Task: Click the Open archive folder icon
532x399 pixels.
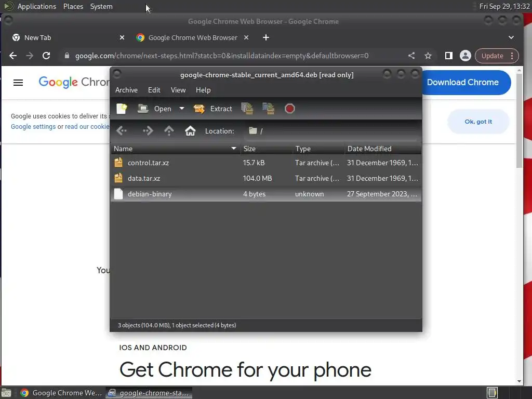Action: [x=143, y=109]
